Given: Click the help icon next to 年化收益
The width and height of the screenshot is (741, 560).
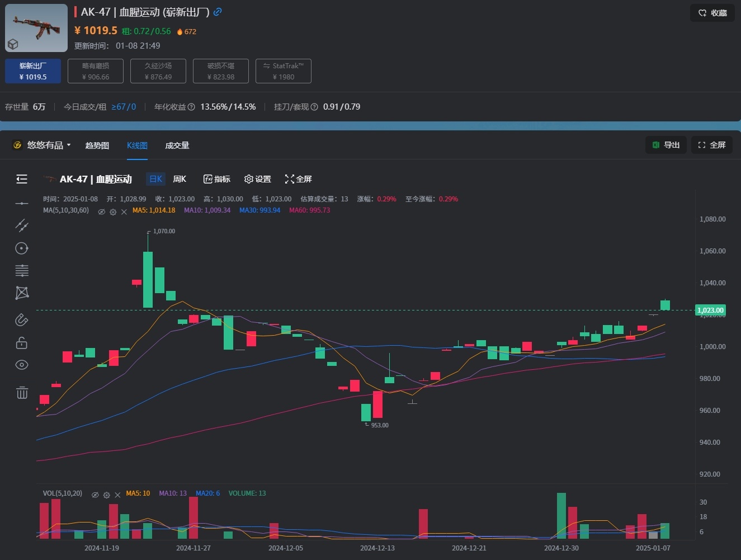Looking at the screenshot, I should pyautogui.click(x=191, y=107).
